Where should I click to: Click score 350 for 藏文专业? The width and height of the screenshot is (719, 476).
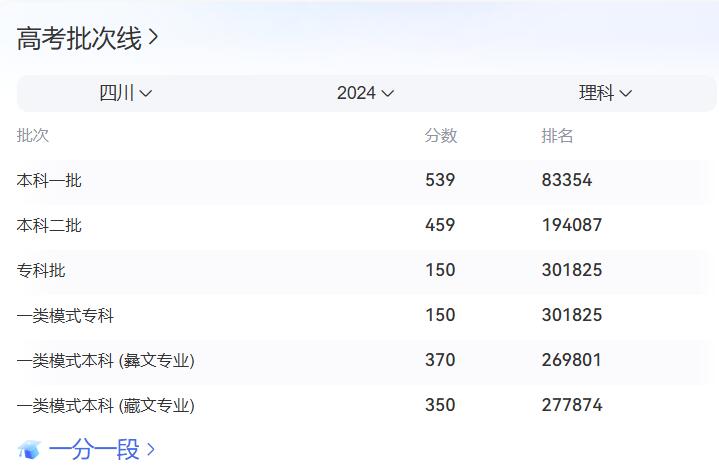(440, 405)
